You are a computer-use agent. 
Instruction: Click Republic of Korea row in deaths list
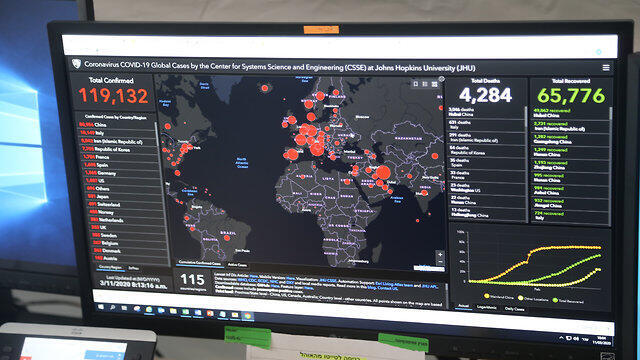coord(487,150)
